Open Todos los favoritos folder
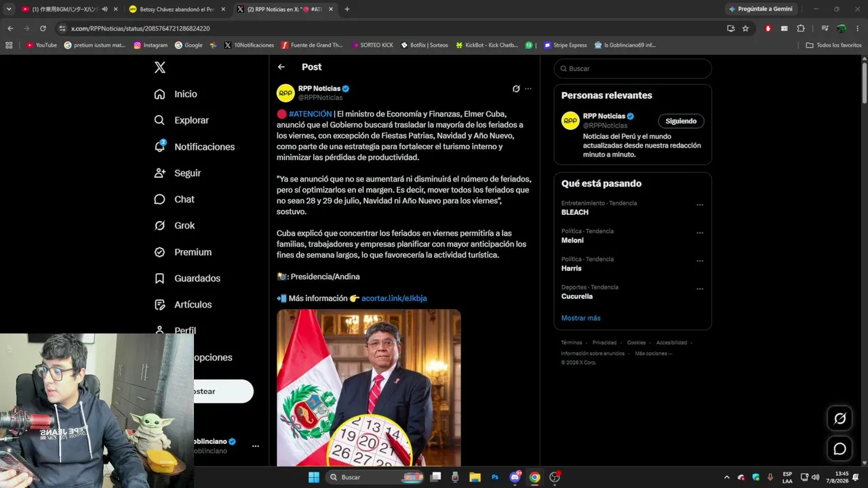The image size is (868, 488). coord(833,45)
